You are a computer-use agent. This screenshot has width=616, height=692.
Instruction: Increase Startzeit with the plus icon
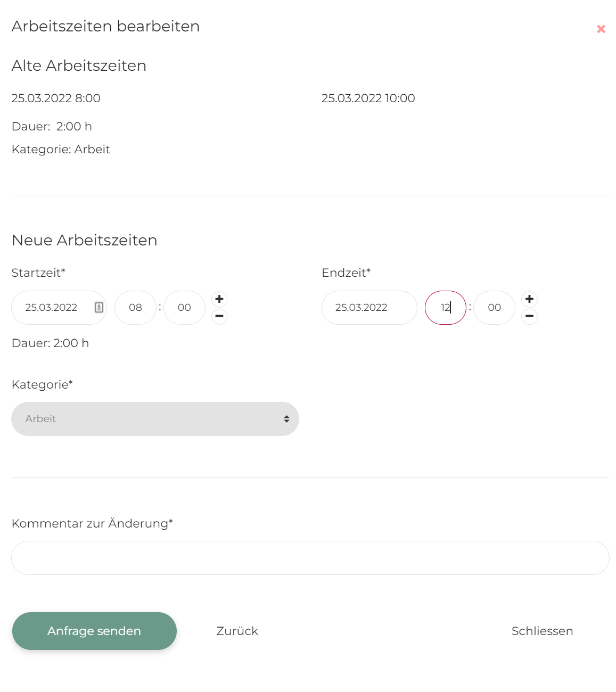[x=219, y=299]
